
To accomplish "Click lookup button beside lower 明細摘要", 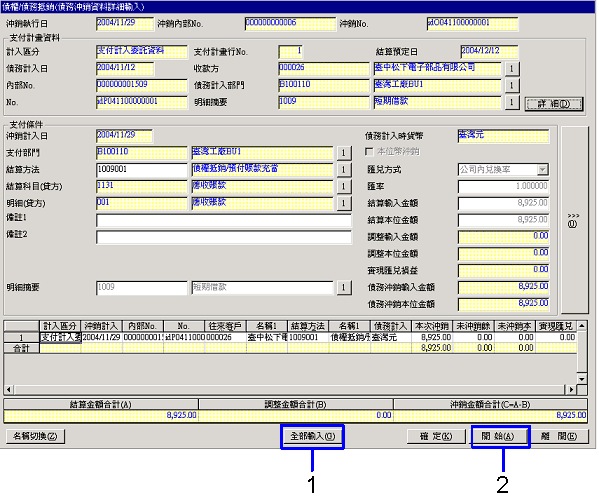I will click(x=343, y=287).
